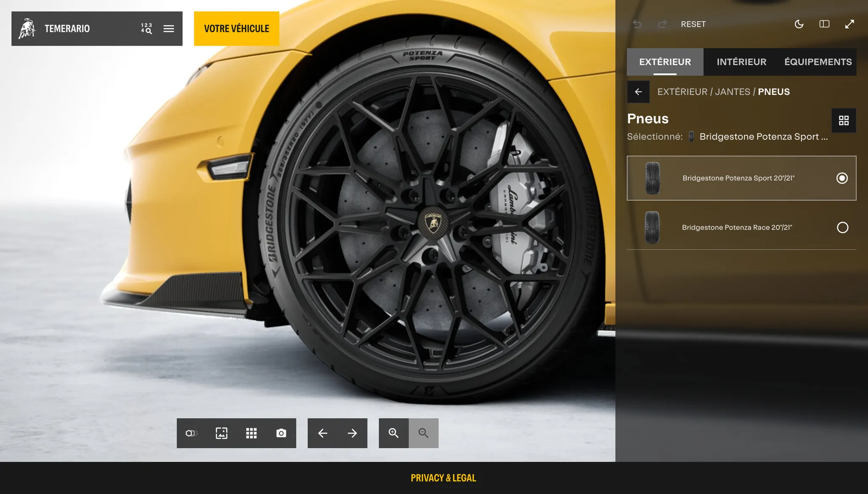The image size is (868, 494).
Task: Select Bridgestone Potenza Race 20"/21" radio
Action: coord(843,228)
